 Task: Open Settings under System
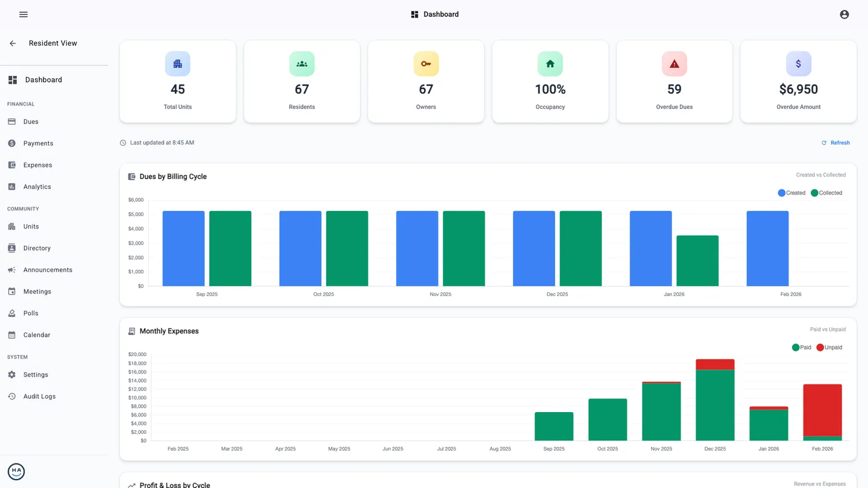coord(54,375)
